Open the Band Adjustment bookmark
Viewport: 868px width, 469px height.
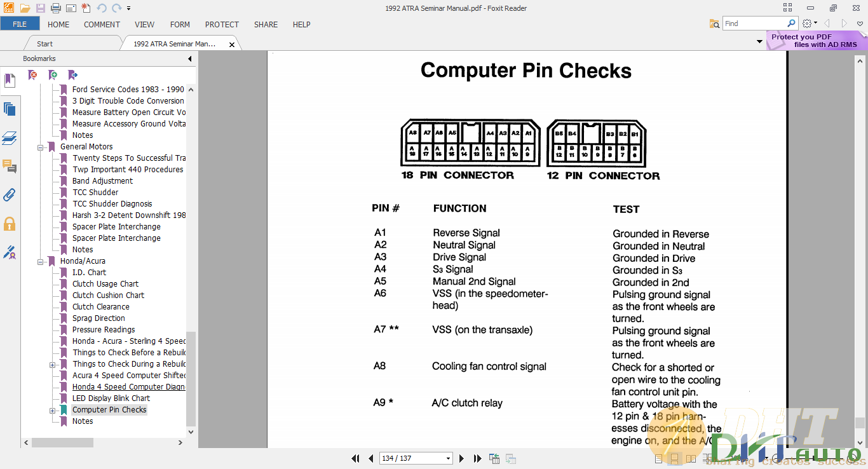pos(102,181)
